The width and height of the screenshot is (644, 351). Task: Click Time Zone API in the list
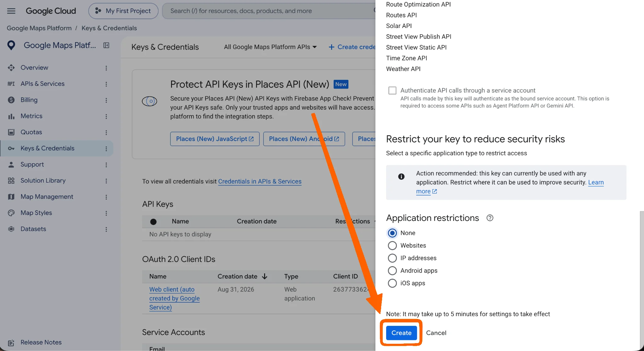click(406, 58)
